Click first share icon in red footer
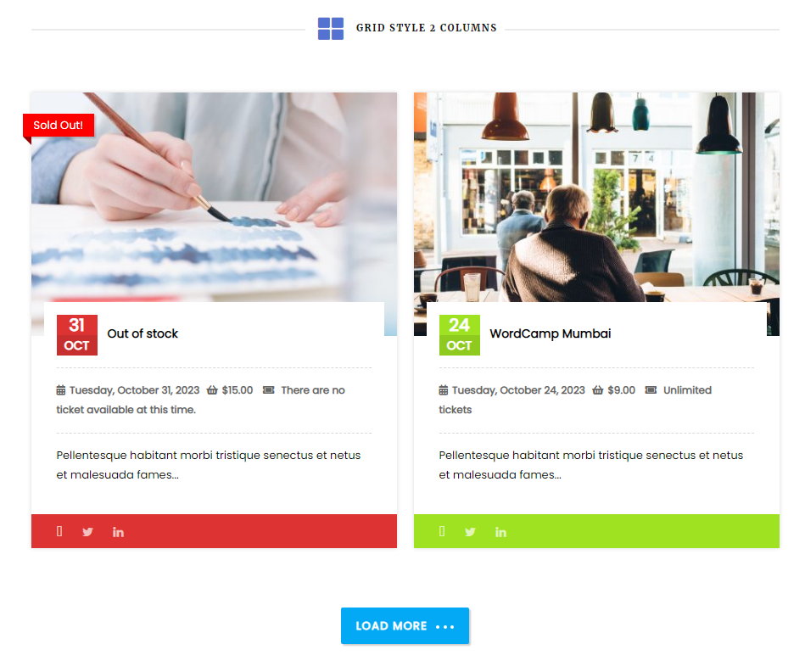The height and width of the screenshot is (672, 805). tap(59, 531)
